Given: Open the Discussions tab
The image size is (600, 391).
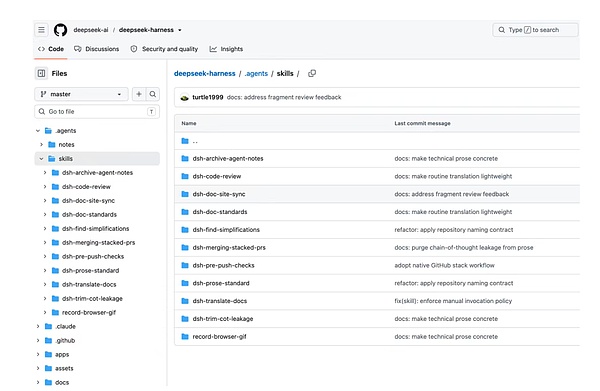Looking at the screenshot, I should [x=97, y=49].
